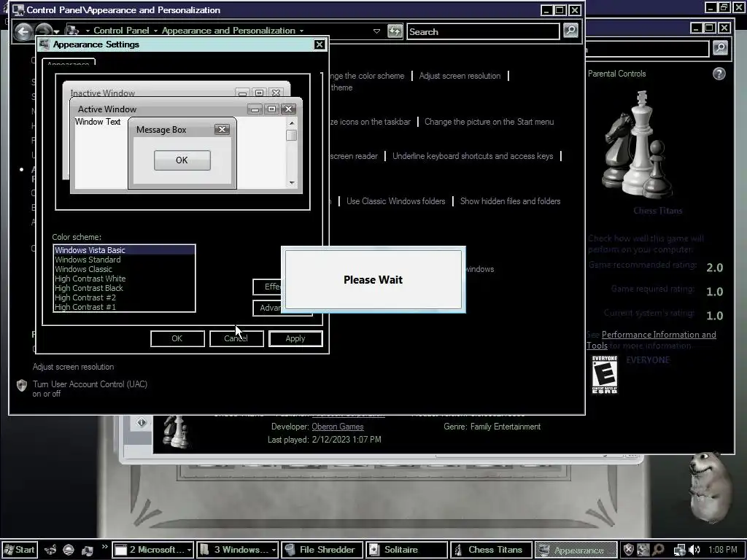Select Windows Classic color scheme
Screen dimensions: 747x560
124,269
